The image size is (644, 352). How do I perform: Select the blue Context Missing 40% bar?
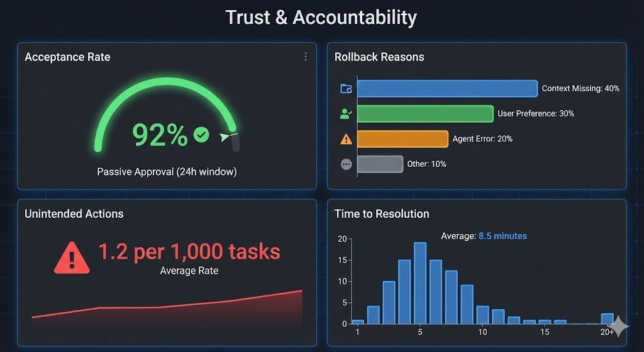[x=447, y=89]
